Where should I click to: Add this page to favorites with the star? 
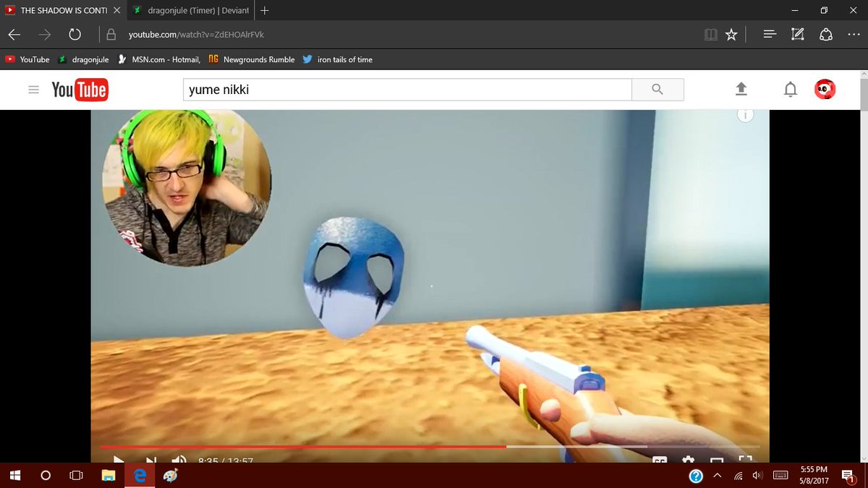coord(731,34)
